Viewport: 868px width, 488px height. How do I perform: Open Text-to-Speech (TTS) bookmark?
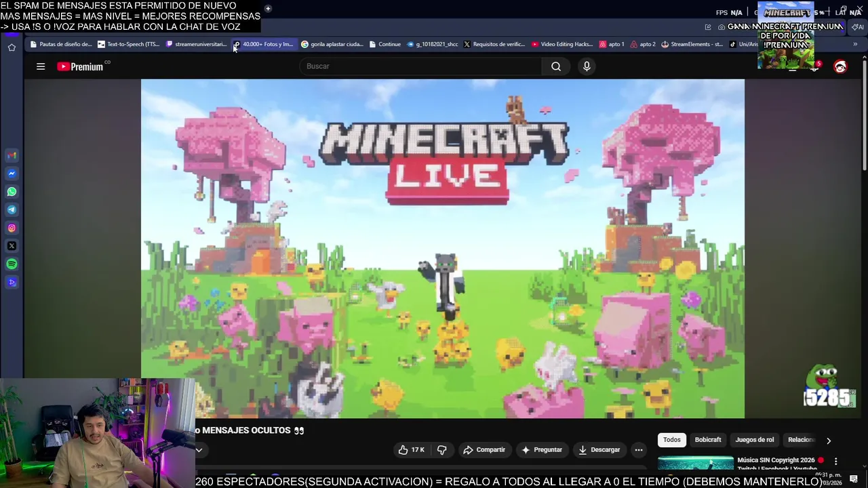coord(129,44)
